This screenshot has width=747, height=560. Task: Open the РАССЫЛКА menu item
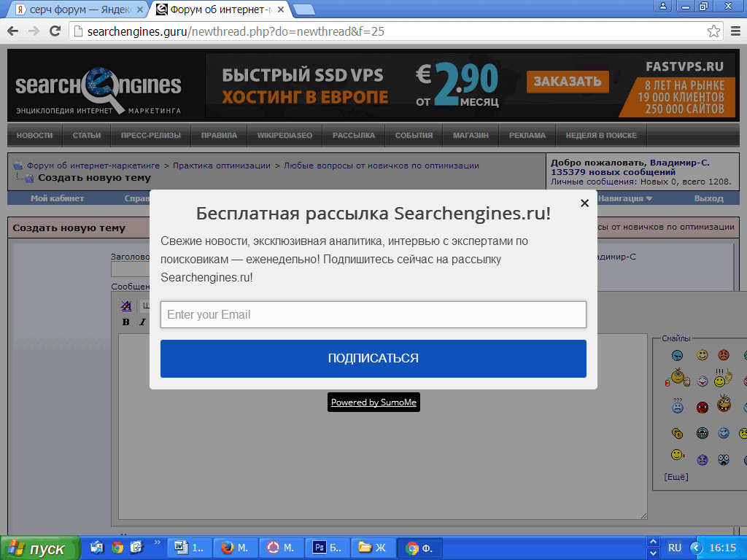pos(354,135)
